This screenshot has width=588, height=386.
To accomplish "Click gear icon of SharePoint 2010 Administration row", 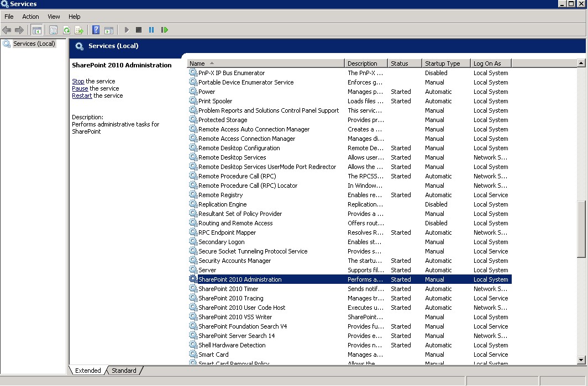I will (x=193, y=279).
